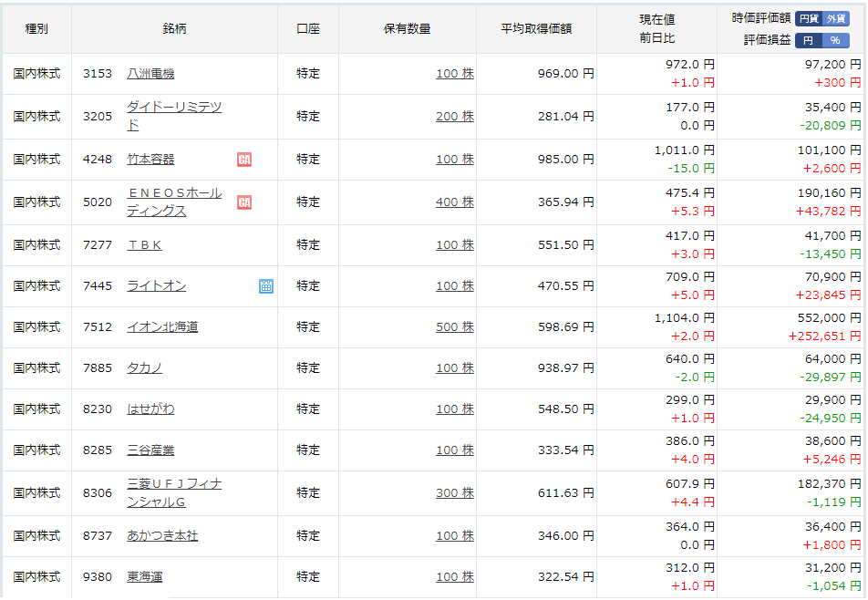Click the 平均取得価額 column header
The height and width of the screenshot is (600, 868).
[536, 29]
